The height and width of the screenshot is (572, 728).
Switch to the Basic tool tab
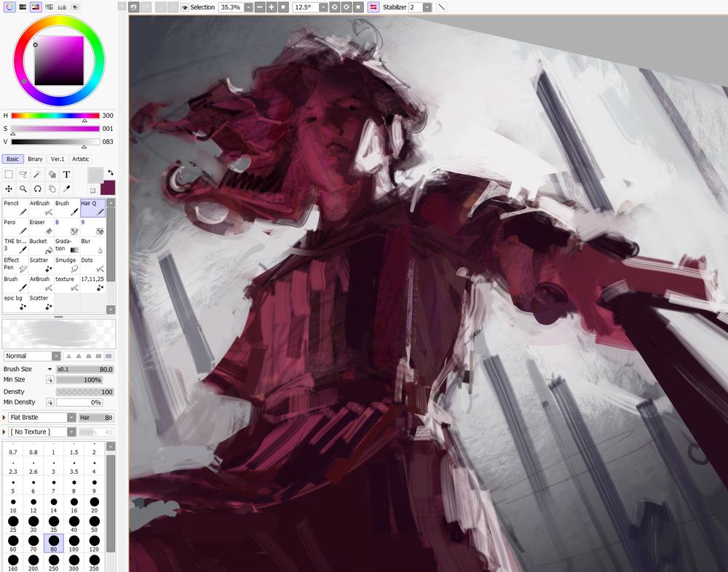[x=12, y=159]
